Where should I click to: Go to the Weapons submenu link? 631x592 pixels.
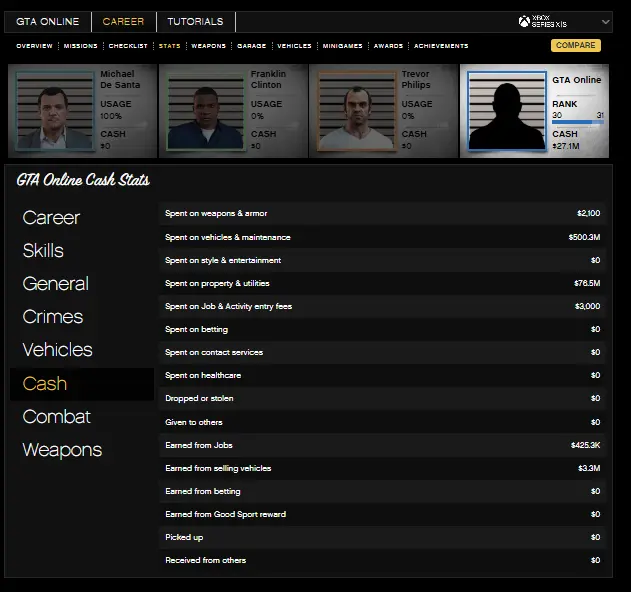tap(208, 46)
